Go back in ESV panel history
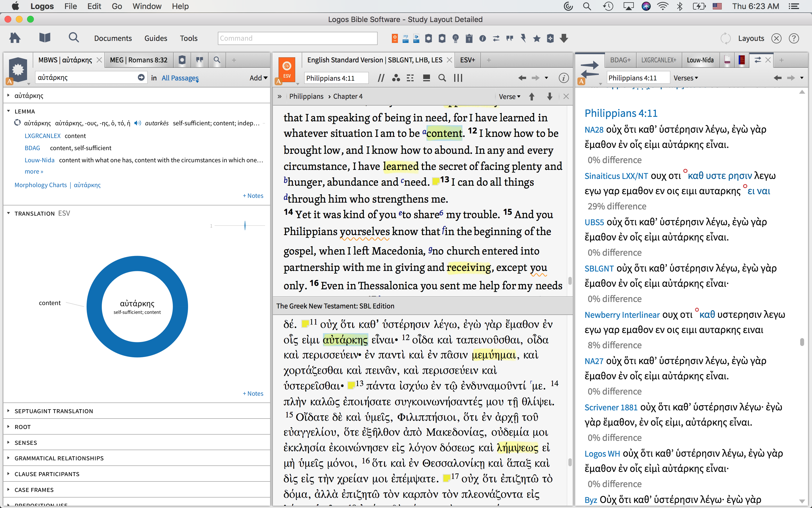Viewport: 812px width, 508px height. [x=522, y=78]
